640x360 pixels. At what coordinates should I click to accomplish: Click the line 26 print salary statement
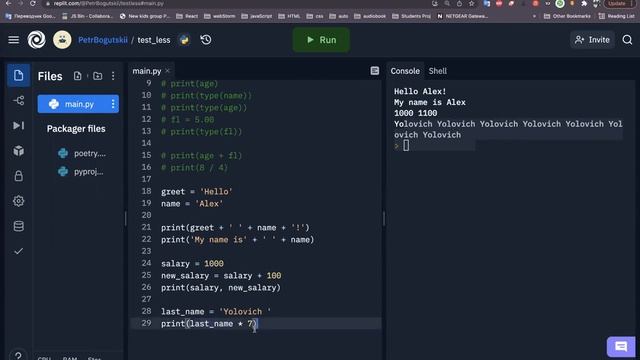[x=221, y=288]
